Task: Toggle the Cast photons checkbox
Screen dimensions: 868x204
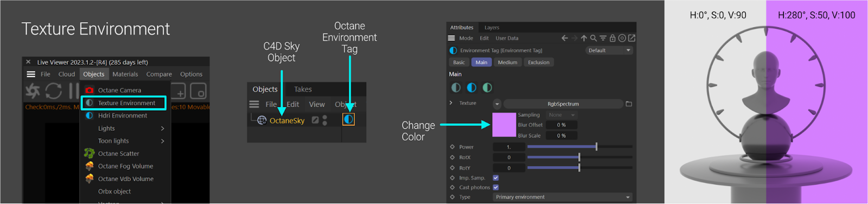Action: point(495,187)
